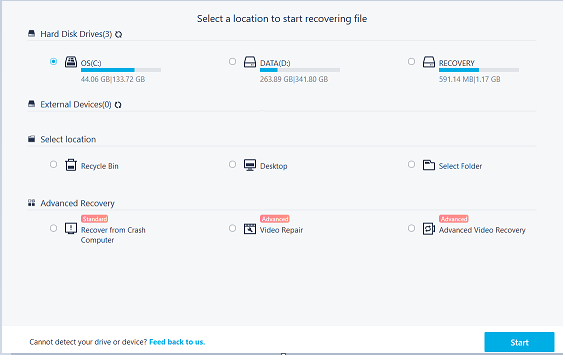The height and width of the screenshot is (362, 565).
Task: Click the Advanced badge above Advanced Video Recovery
Action: tap(454, 219)
